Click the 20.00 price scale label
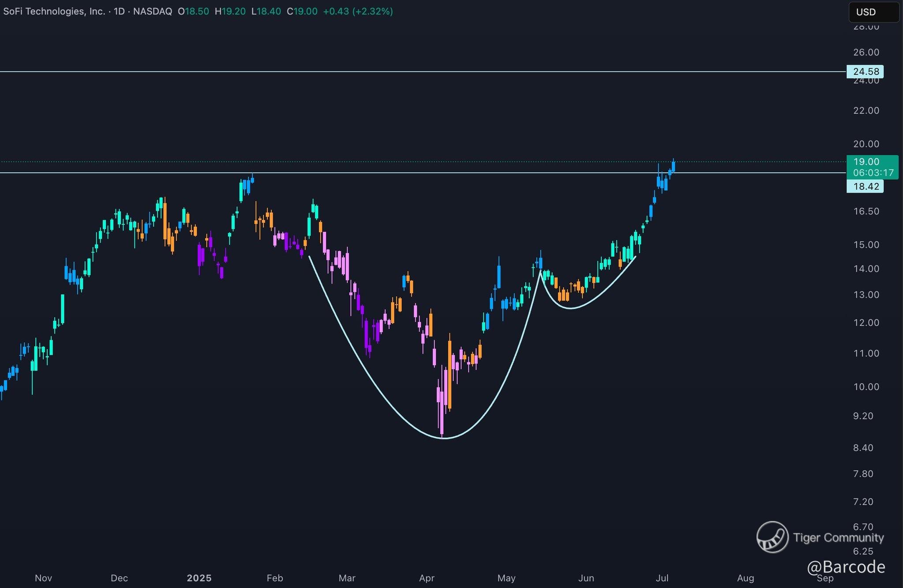903x588 pixels. click(x=866, y=144)
